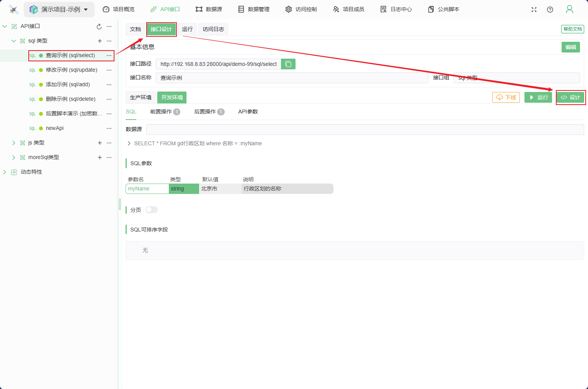Viewport: 588px width, 389px height.
Task: Toggle the 分页 switch
Action: pos(151,210)
